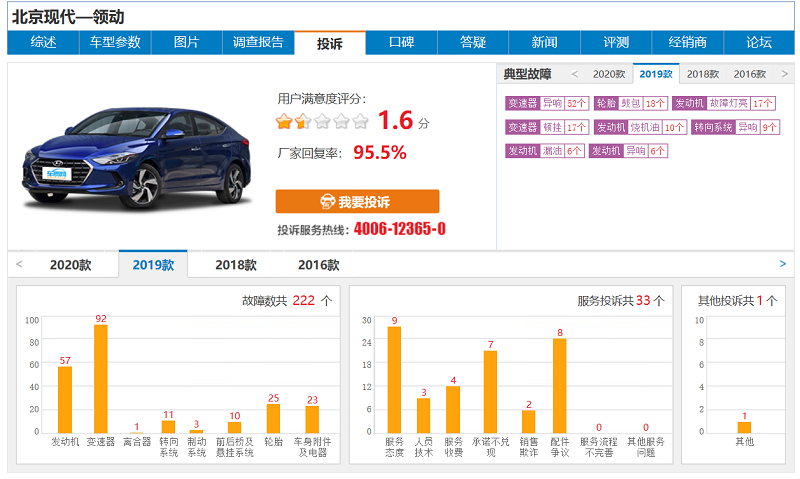Click the 配件争议 bar showing 8
The height and width of the screenshot is (479, 800).
[x=560, y=386]
